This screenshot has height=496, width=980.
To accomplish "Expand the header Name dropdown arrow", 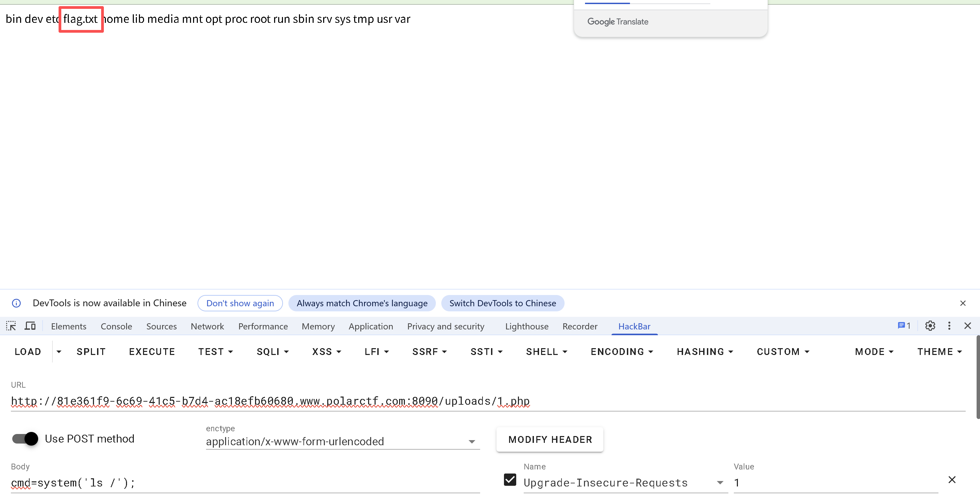I will click(x=720, y=483).
